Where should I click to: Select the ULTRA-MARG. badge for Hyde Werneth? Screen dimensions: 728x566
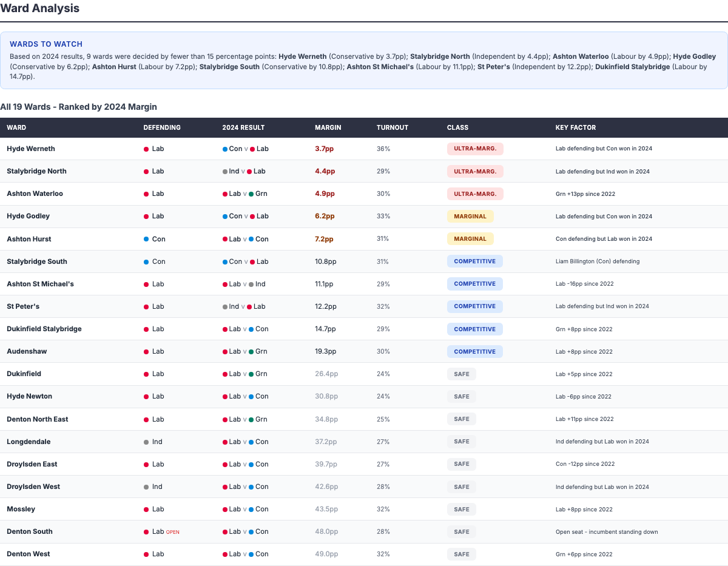[475, 149]
